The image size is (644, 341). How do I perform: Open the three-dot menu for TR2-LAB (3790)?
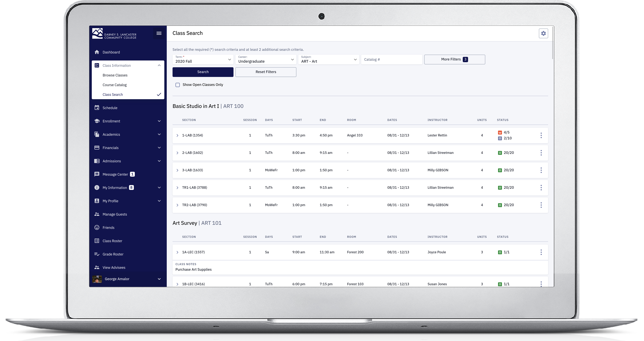[x=541, y=205]
